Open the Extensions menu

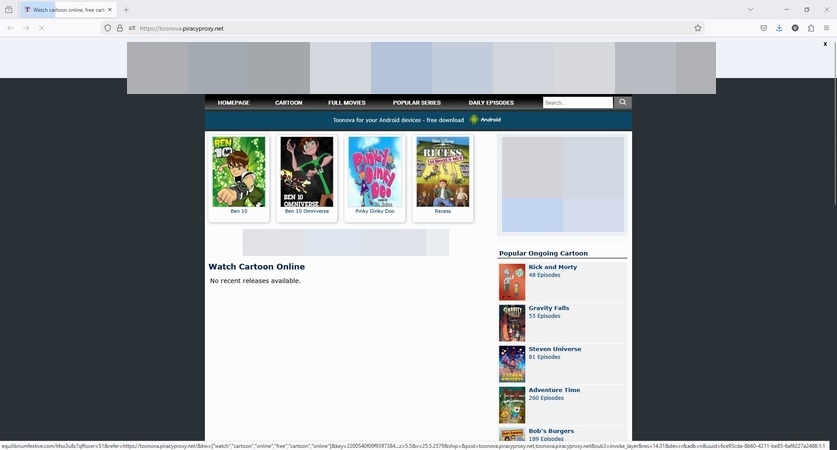(x=811, y=28)
